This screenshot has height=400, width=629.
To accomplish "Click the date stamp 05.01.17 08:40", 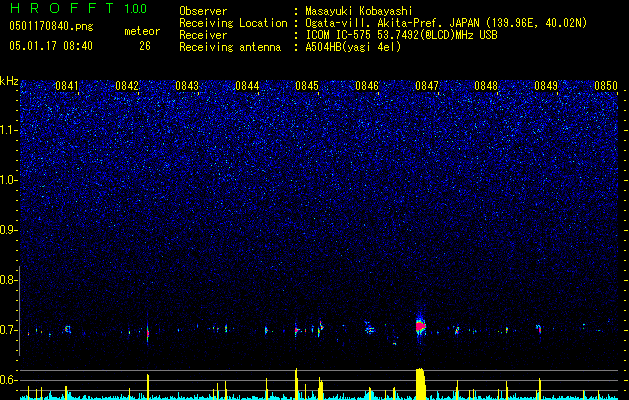I will point(51,46).
